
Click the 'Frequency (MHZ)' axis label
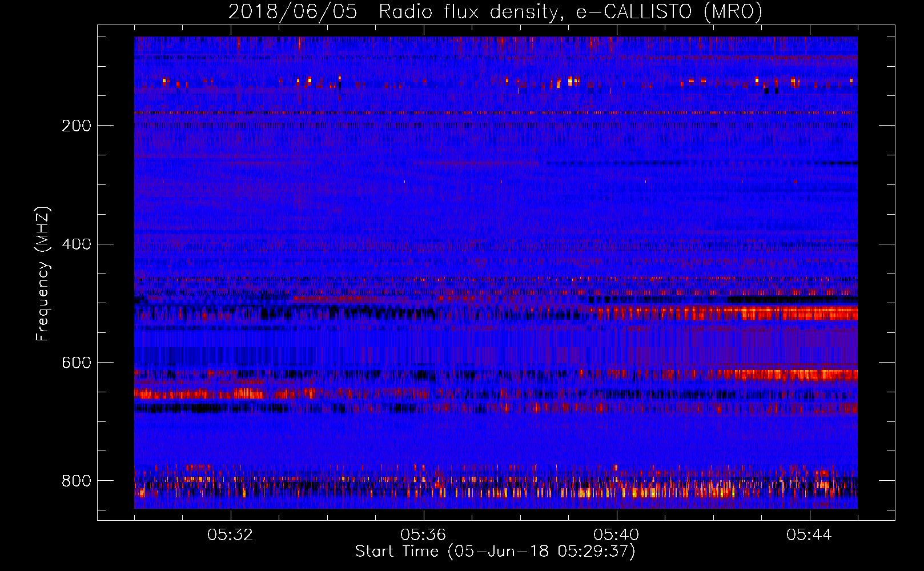tap(43, 274)
